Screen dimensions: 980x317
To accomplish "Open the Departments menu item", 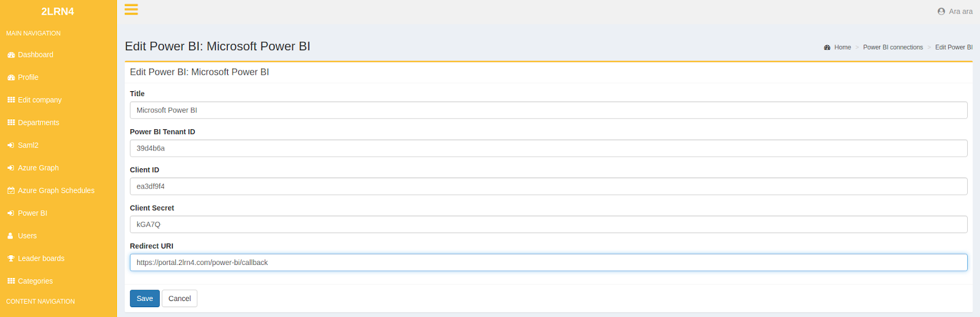I will (x=38, y=122).
